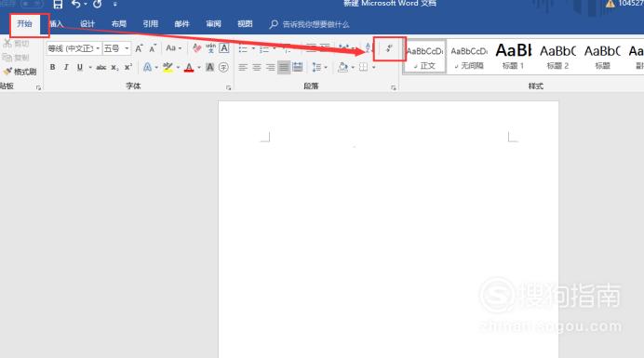
Task: Open the font name combo box
Action: tap(74, 48)
